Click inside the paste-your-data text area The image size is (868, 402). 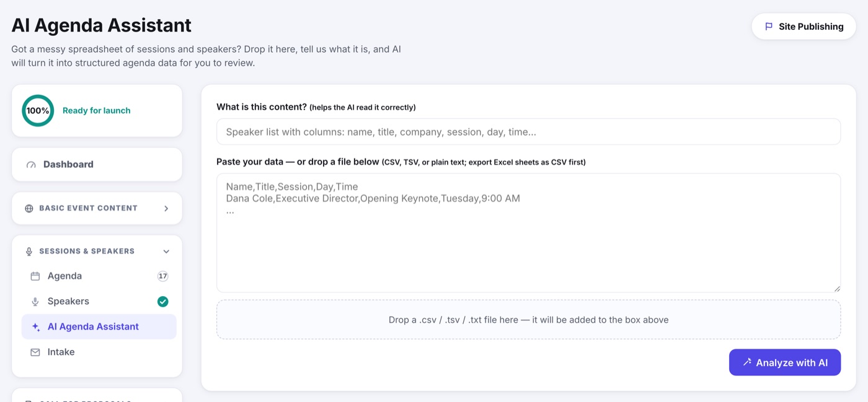coord(528,233)
